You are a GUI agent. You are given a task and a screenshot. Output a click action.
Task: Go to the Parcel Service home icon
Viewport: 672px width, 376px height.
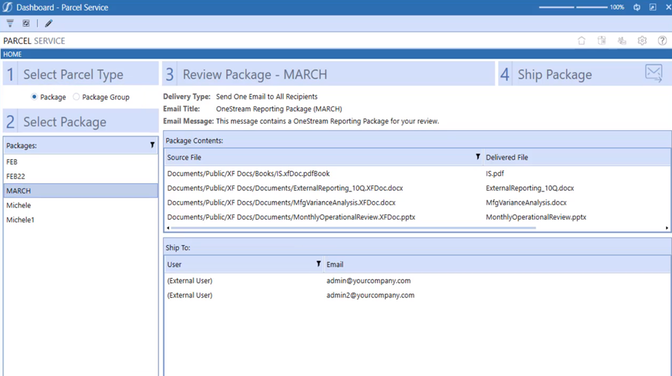click(582, 41)
